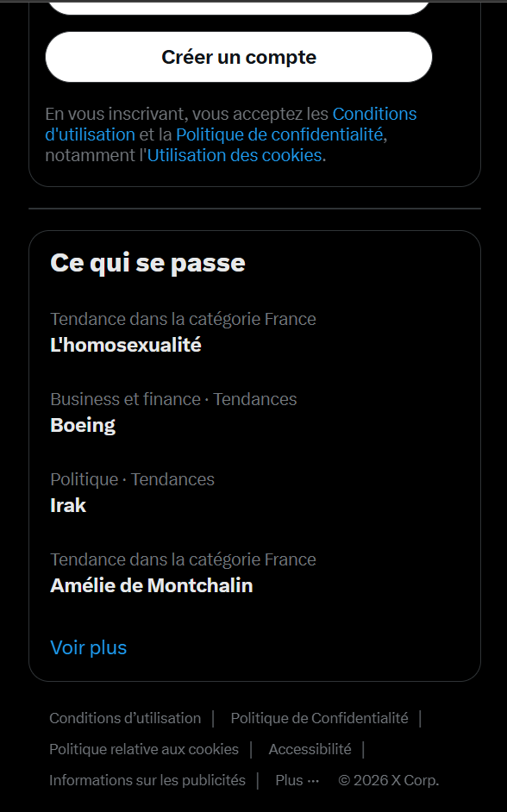Viewport: 507px width, 812px height.
Task: Open the Utilisation des cookies link
Action: pos(235,155)
